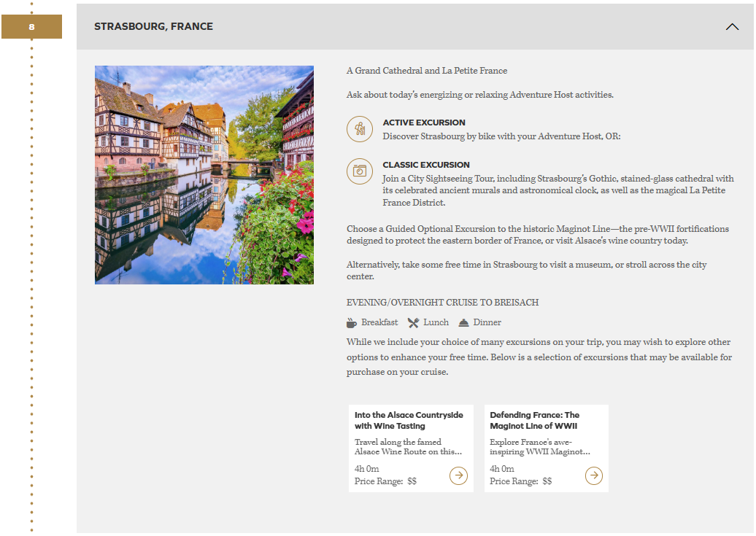
Task: Click the Lunch fork and knife icon
Action: pos(413,322)
